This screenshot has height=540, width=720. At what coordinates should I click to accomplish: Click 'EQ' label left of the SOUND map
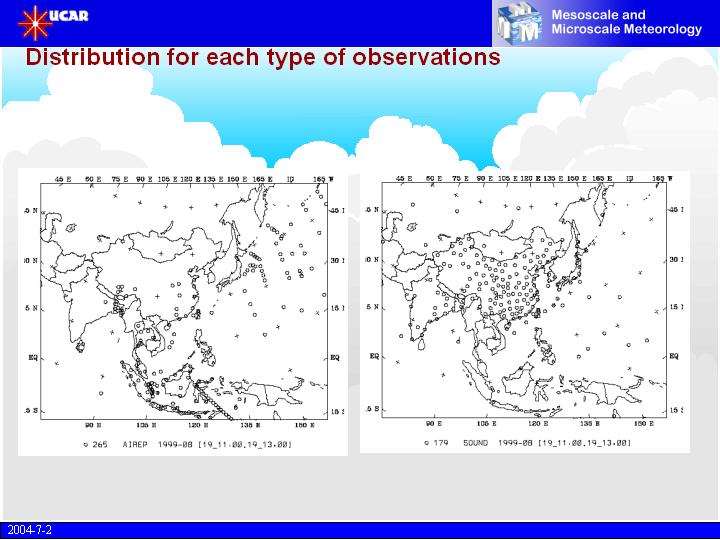pyautogui.click(x=374, y=356)
